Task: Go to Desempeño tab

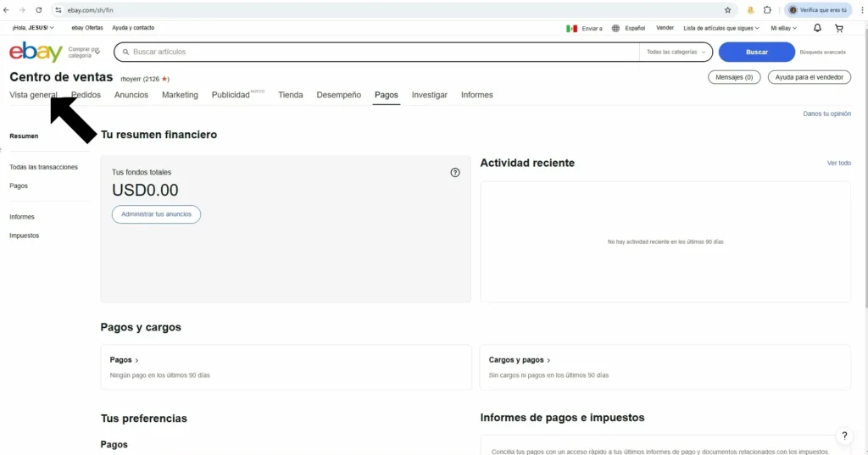Action: click(339, 95)
